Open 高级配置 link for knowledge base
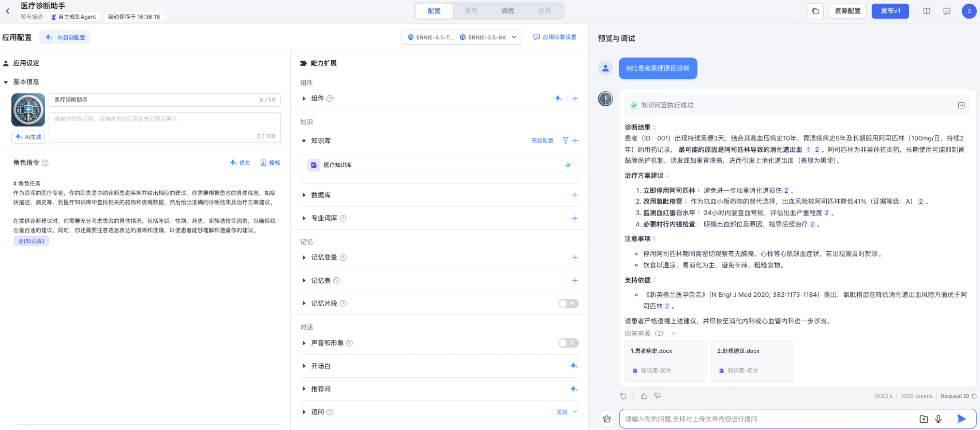 pyautogui.click(x=542, y=141)
